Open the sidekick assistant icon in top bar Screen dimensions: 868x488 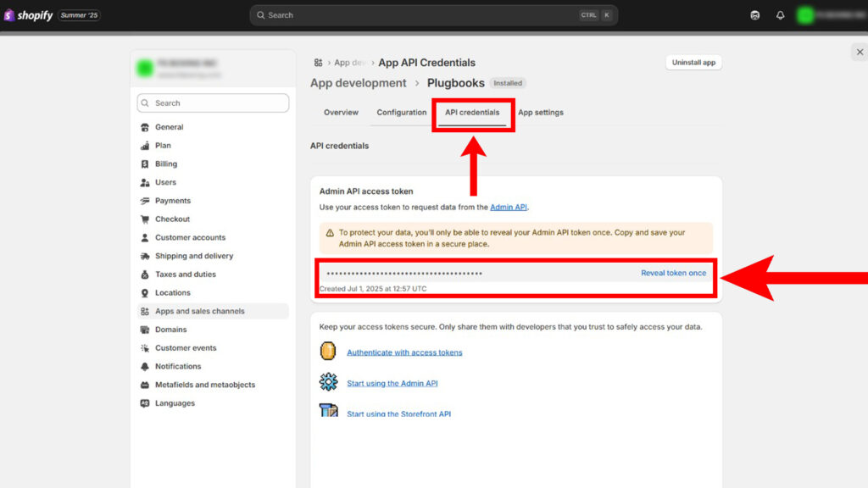pyautogui.click(x=754, y=15)
